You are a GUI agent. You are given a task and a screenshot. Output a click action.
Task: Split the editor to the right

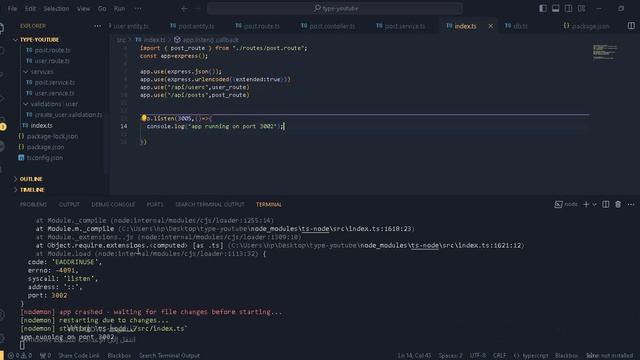pyautogui.click(x=631, y=26)
